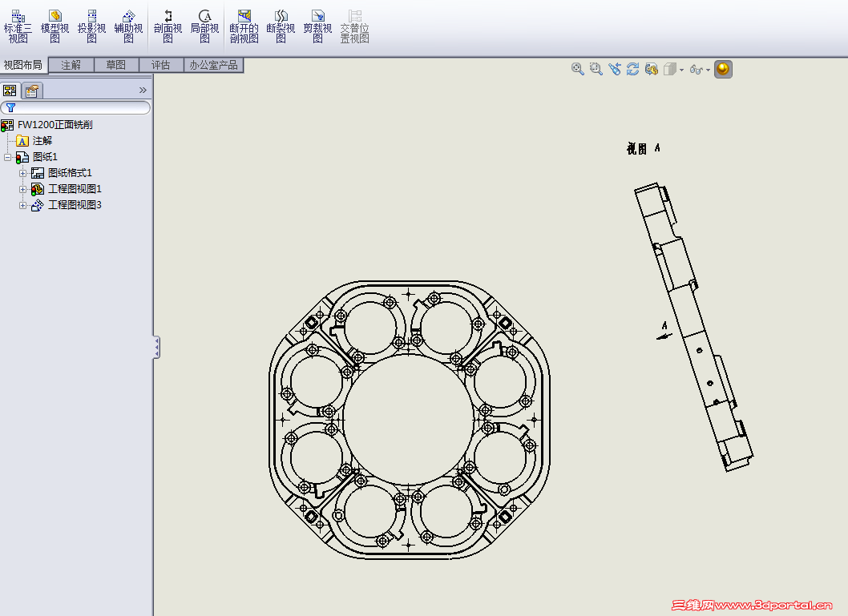Switch to the 评估 tab
The image size is (848, 616).
[x=160, y=65]
